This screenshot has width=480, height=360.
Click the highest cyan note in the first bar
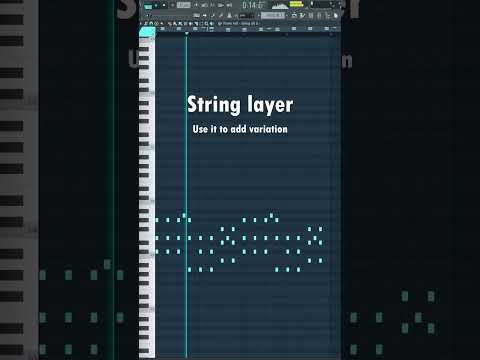click(184, 216)
